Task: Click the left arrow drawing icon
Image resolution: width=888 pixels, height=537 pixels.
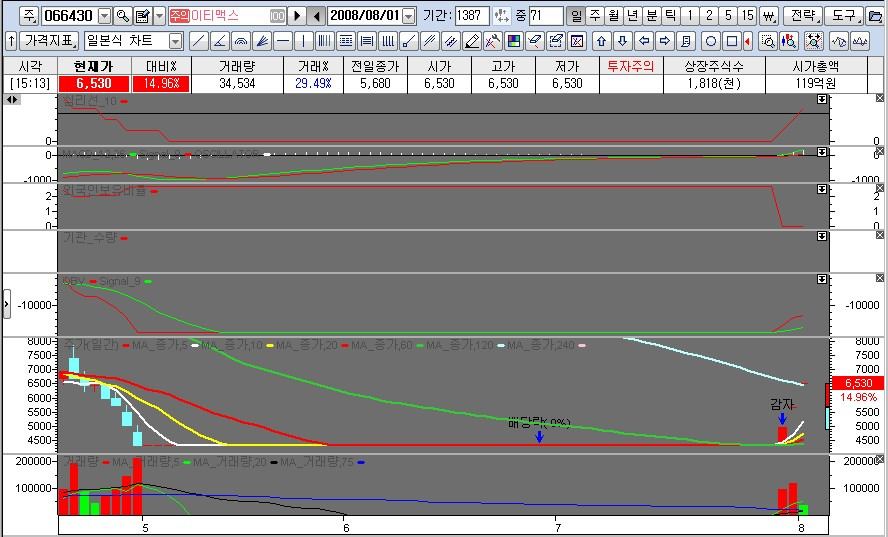Action: tap(644, 41)
